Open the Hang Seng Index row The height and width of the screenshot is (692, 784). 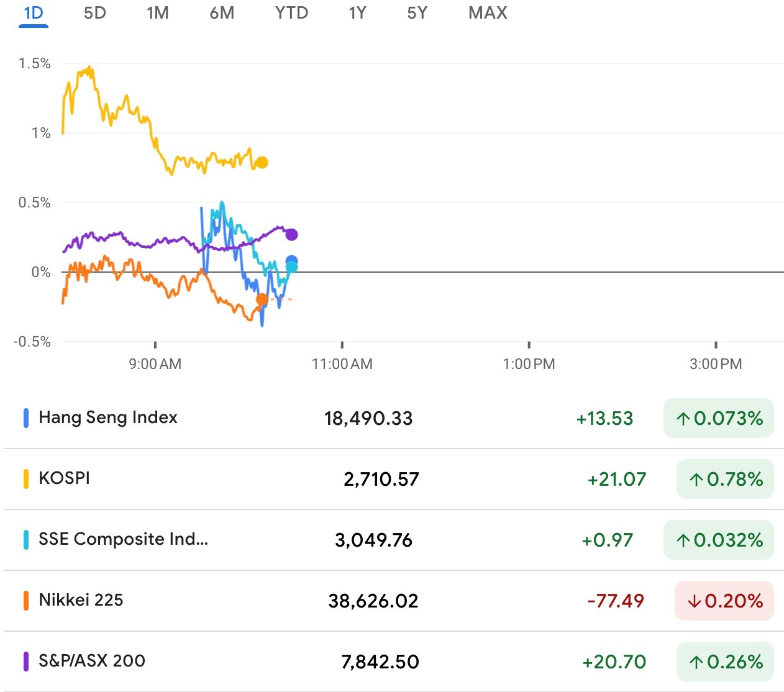(x=394, y=418)
